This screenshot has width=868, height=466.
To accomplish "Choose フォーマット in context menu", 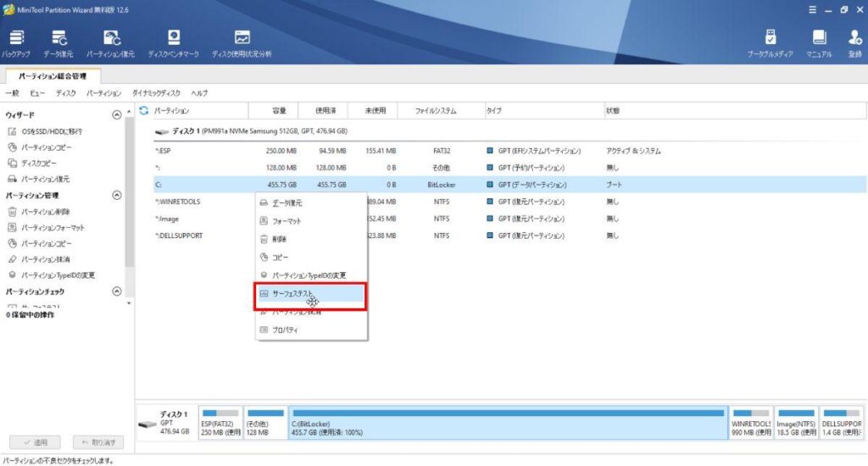I will (x=311, y=221).
